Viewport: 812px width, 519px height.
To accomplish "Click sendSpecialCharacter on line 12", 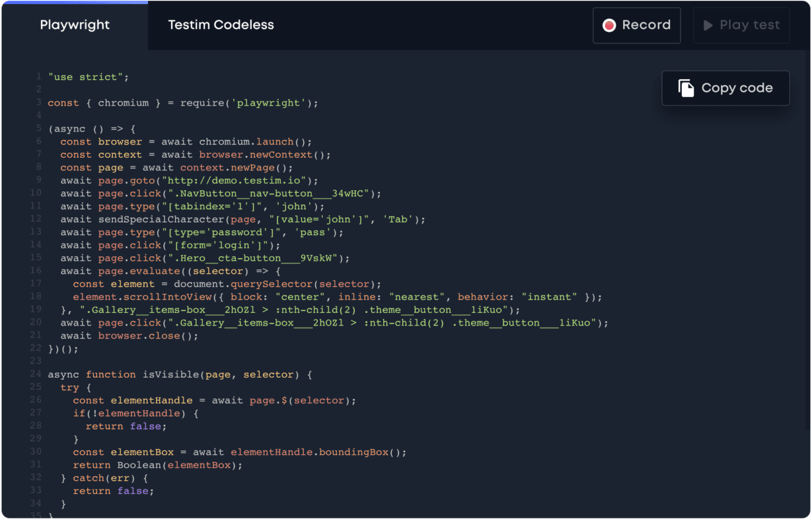I will click(x=163, y=219).
